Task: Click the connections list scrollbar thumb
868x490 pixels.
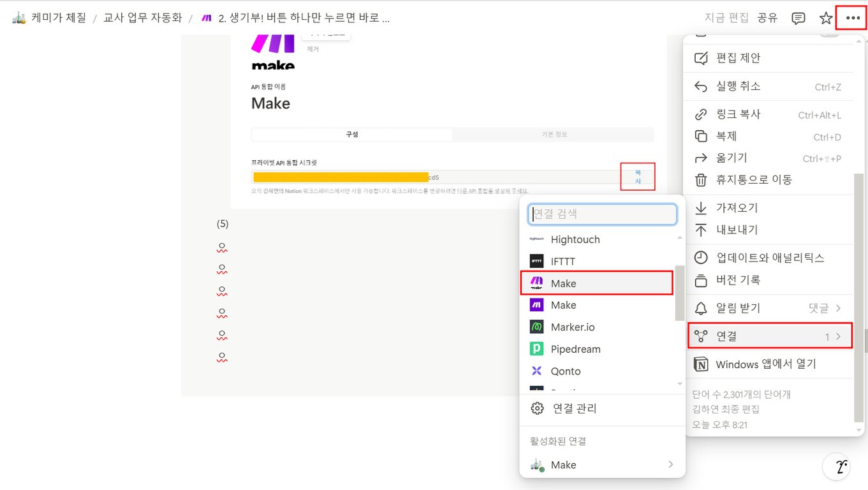Action: point(679,293)
